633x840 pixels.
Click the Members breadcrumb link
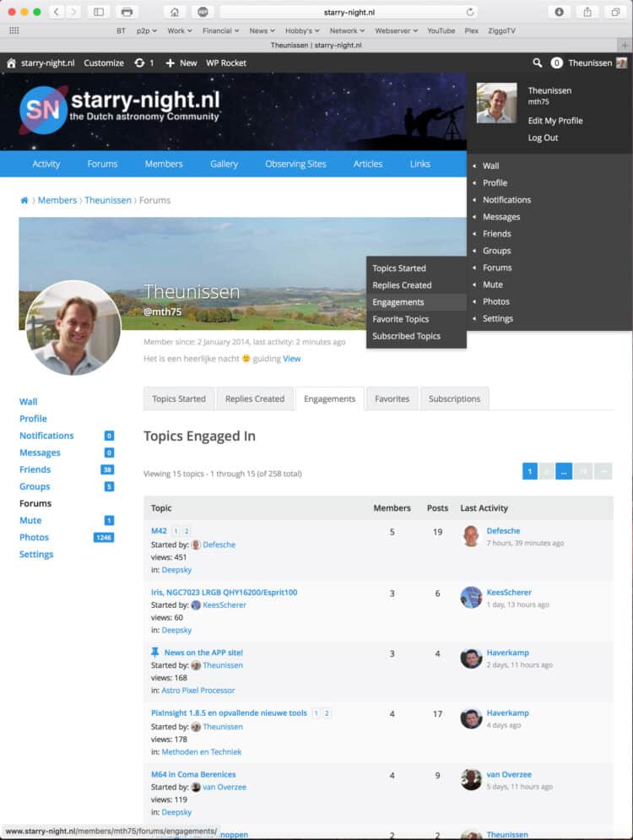pos(57,200)
